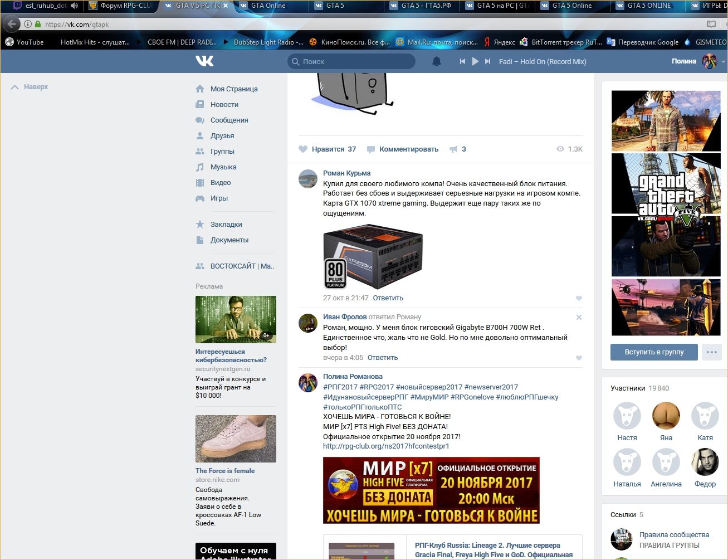
Task: Go to previous track in header player
Action: (x=462, y=61)
